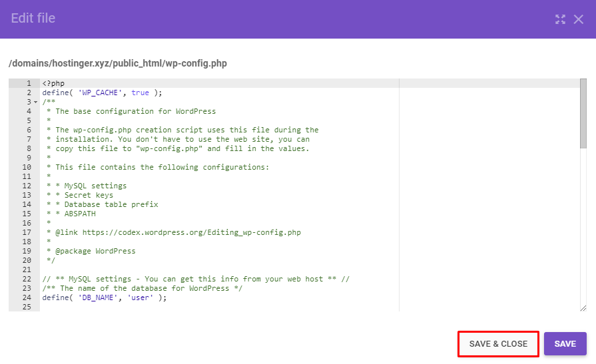Click the purple SAVE button
The width and height of the screenshot is (596, 364).
pyautogui.click(x=565, y=344)
